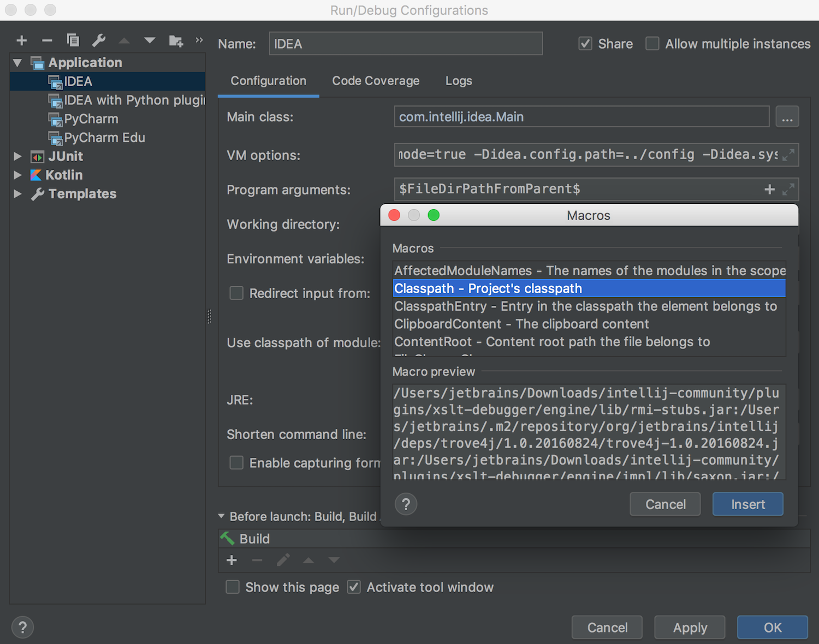Switch to the Code Coverage tab
The width and height of the screenshot is (819, 644).
(x=376, y=80)
